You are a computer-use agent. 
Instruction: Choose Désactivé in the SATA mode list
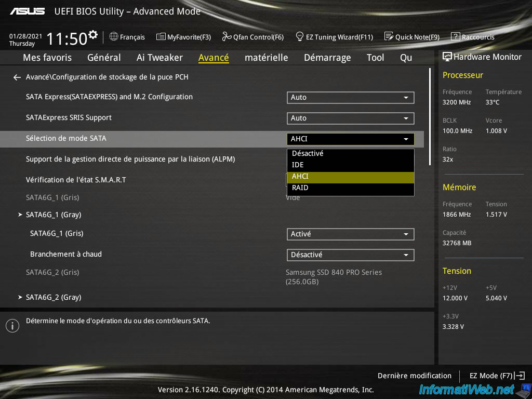(x=351, y=153)
